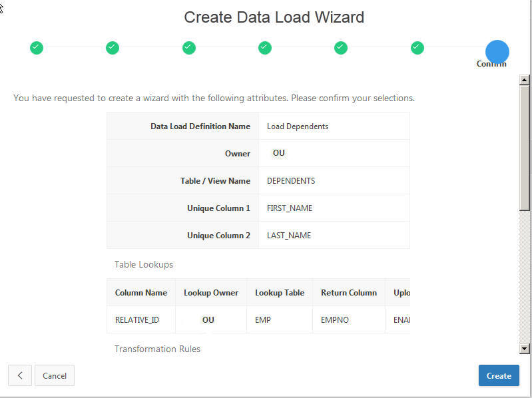
Task: Cancel the data load wizard
Action: [55, 375]
